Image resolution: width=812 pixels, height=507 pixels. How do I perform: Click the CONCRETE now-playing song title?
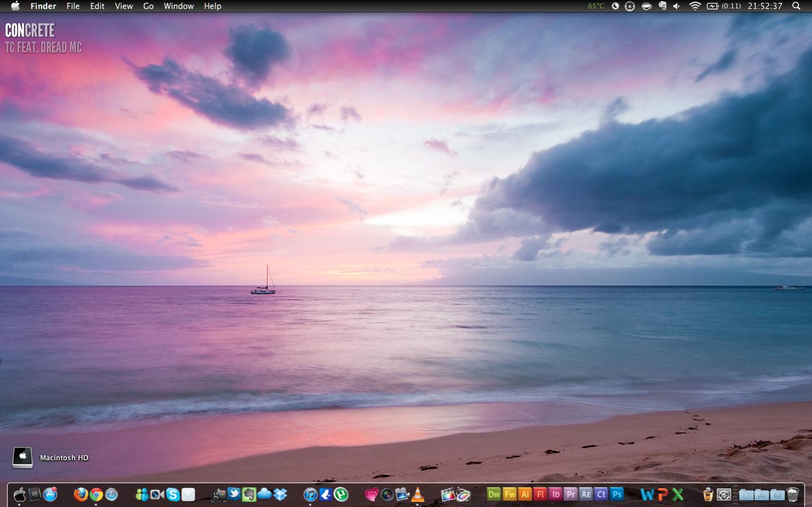click(30, 30)
